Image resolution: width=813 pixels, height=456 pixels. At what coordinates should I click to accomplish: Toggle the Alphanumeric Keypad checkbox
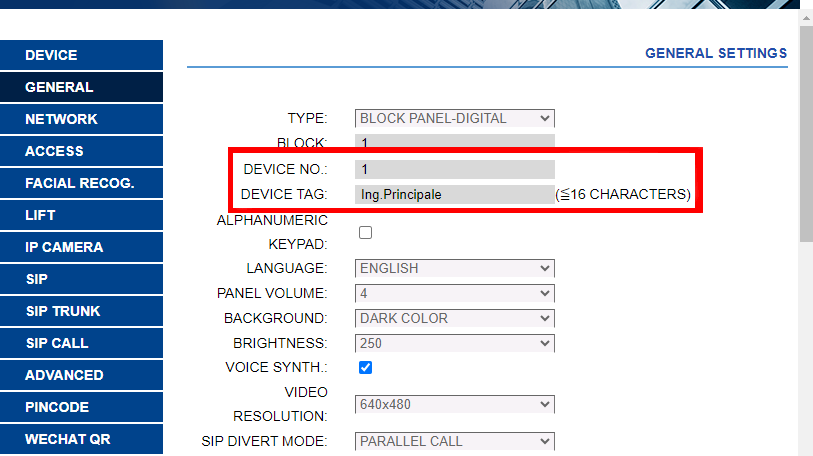point(365,232)
